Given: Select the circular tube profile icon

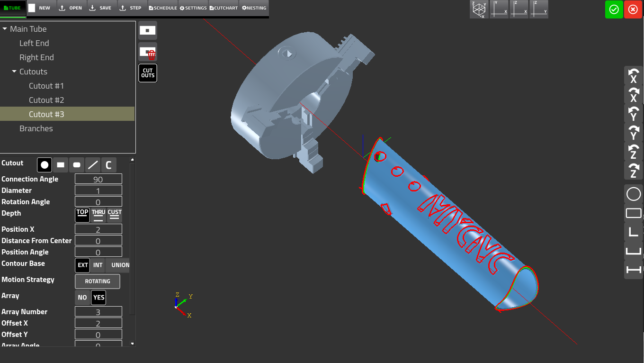Looking at the screenshot, I should [633, 194].
